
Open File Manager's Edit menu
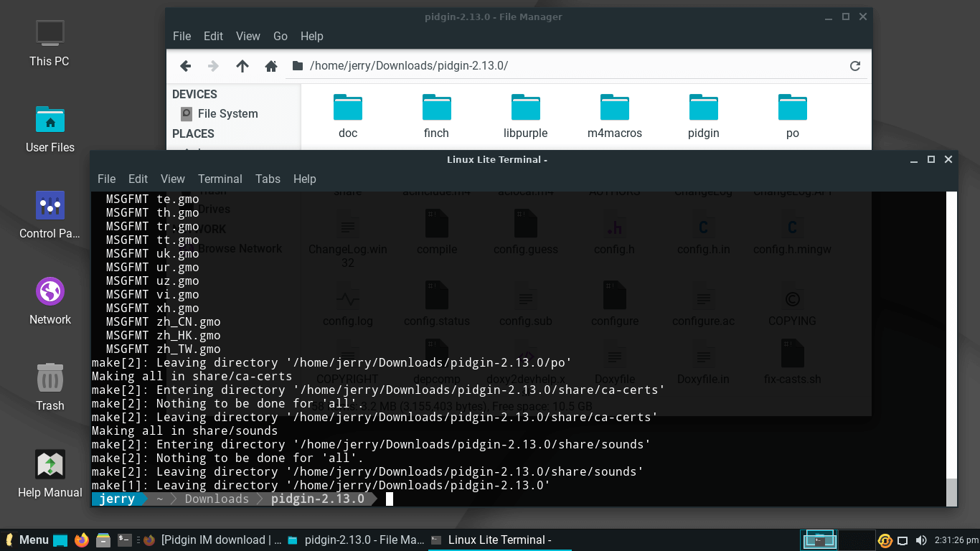tap(213, 36)
